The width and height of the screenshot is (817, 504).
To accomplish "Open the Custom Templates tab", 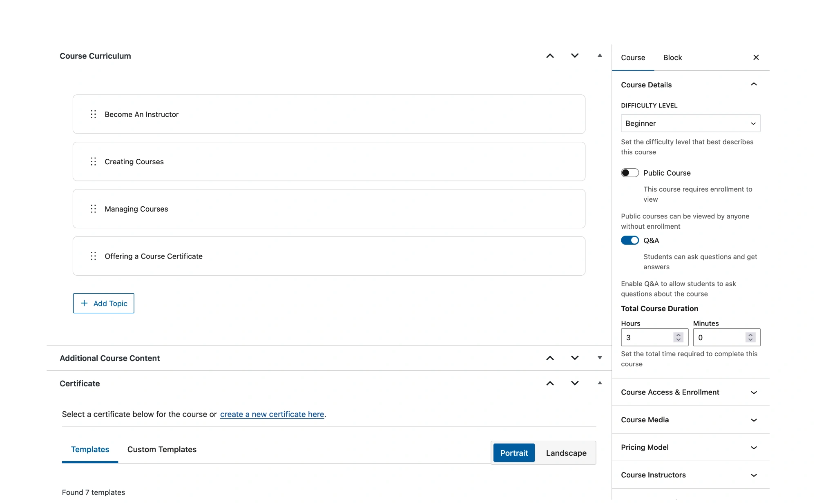I will click(162, 449).
